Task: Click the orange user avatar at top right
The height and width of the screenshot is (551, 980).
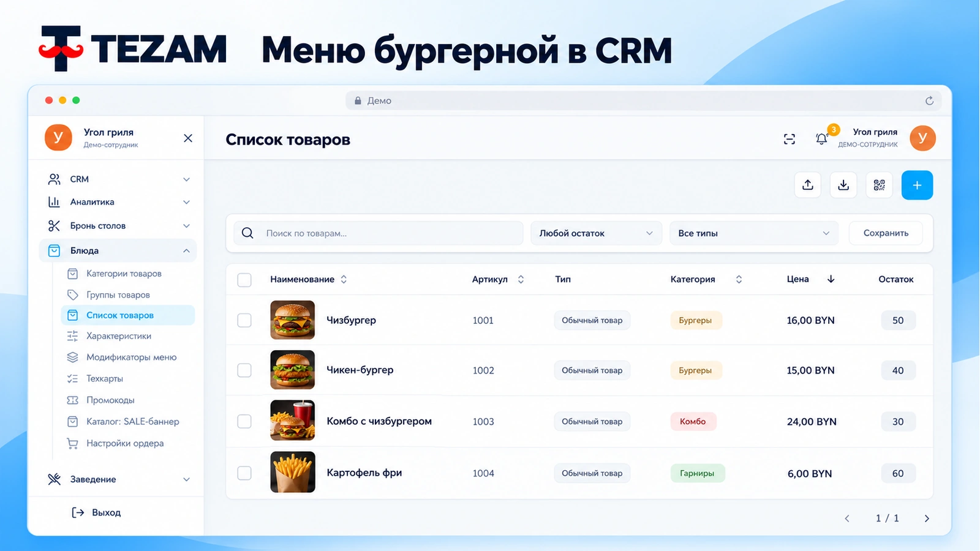Action: pyautogui.click(x=922, y=138)
